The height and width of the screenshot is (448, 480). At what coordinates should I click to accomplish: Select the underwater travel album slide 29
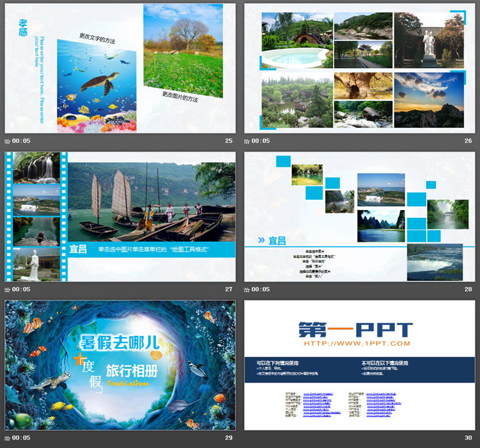pyautogui.click(x=120, y=365)
